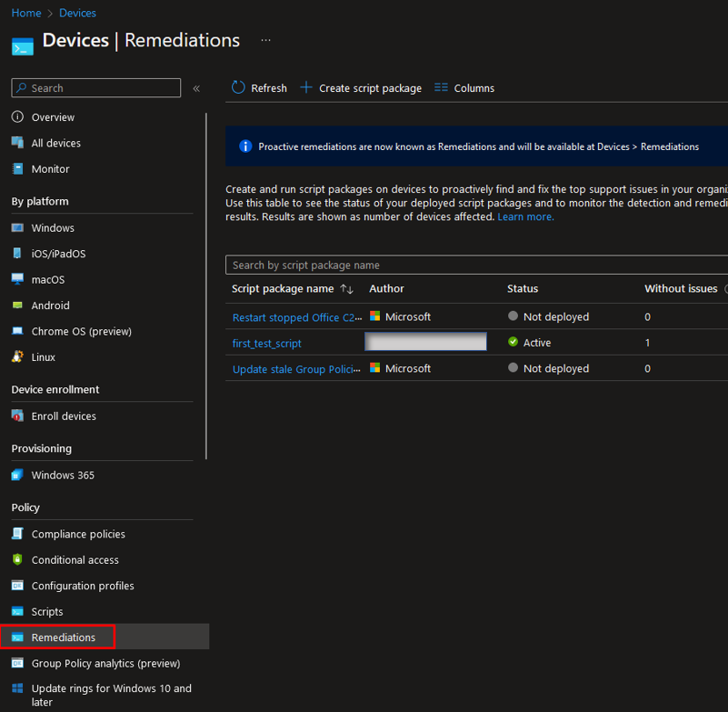728x712 pixels.
Task: Open Monitor sidebar text entry
Action: 51,169
